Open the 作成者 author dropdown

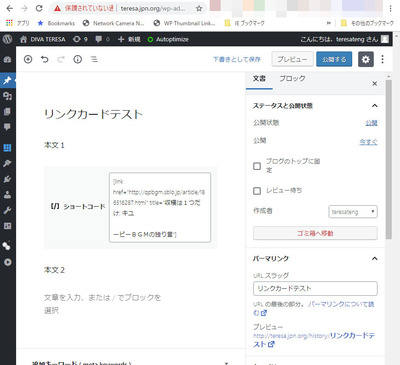pyautogui.click(x=353, y=212)
